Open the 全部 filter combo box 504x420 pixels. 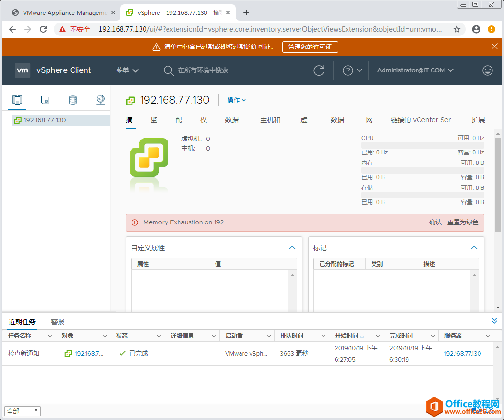tap(23, 411)
